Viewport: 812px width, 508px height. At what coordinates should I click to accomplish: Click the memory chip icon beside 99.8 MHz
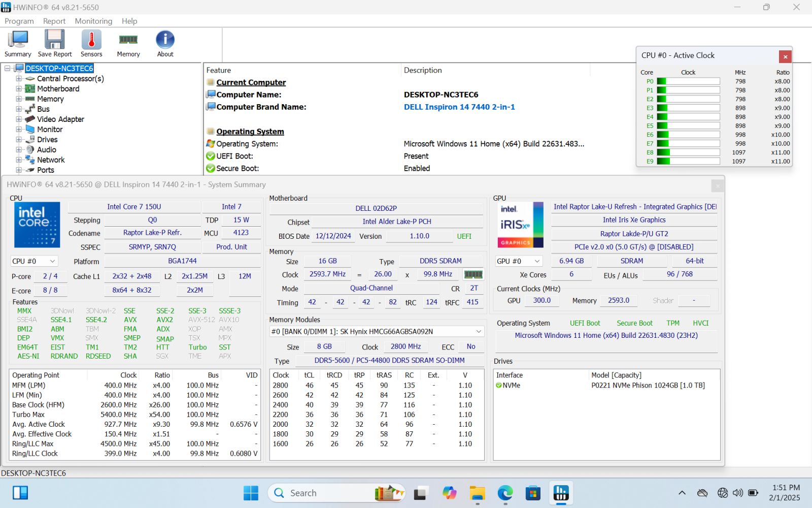(473, 274)
